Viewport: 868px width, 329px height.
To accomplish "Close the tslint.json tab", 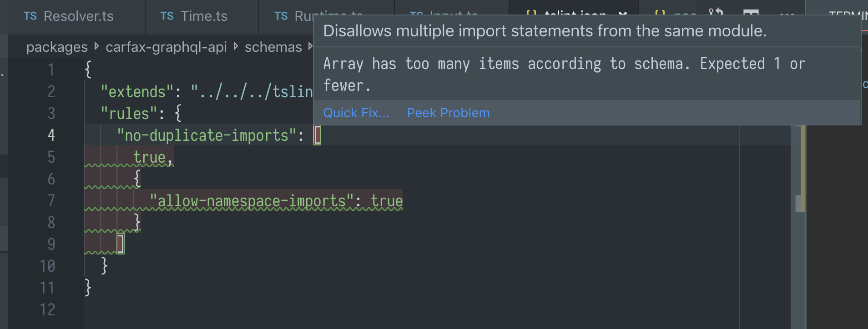I will [624, 13].
